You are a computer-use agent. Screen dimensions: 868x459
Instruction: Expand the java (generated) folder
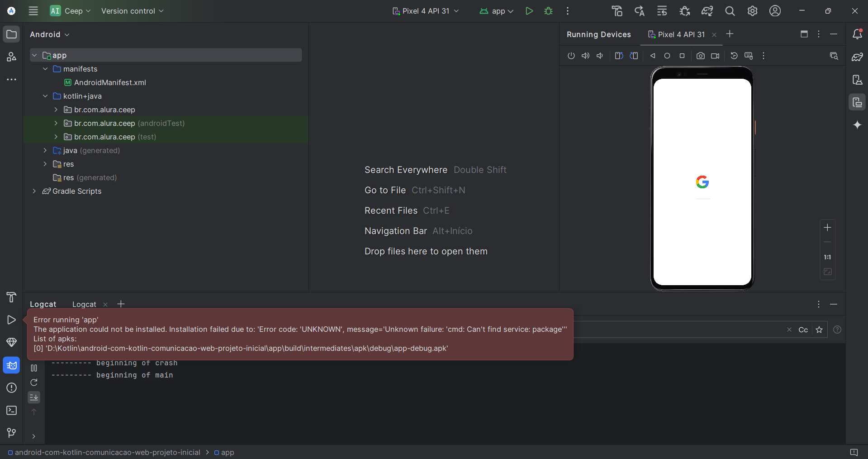point(45,150)
